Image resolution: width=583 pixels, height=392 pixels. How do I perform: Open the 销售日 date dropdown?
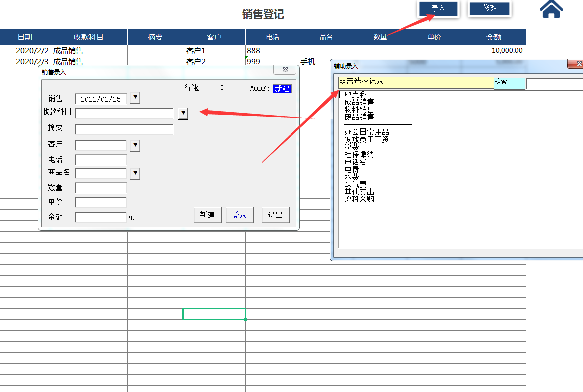tap(135, 98)
